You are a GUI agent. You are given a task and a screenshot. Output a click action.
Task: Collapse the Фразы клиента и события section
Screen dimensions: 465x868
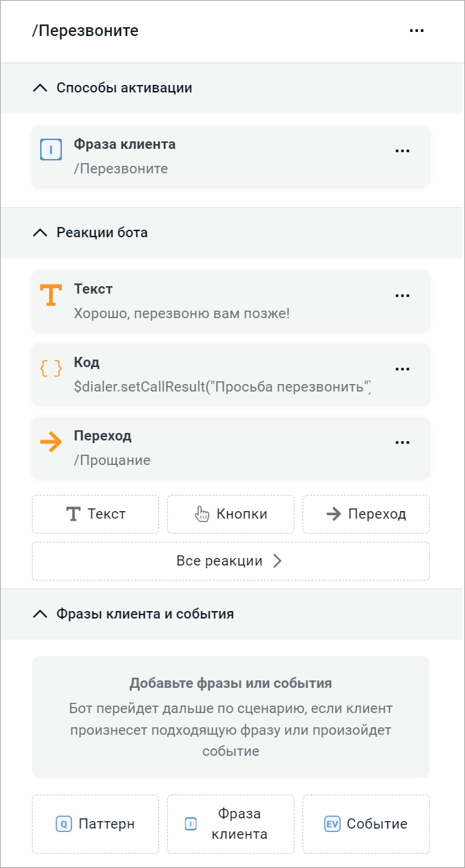pyautogui.click(x=39, y=613)
